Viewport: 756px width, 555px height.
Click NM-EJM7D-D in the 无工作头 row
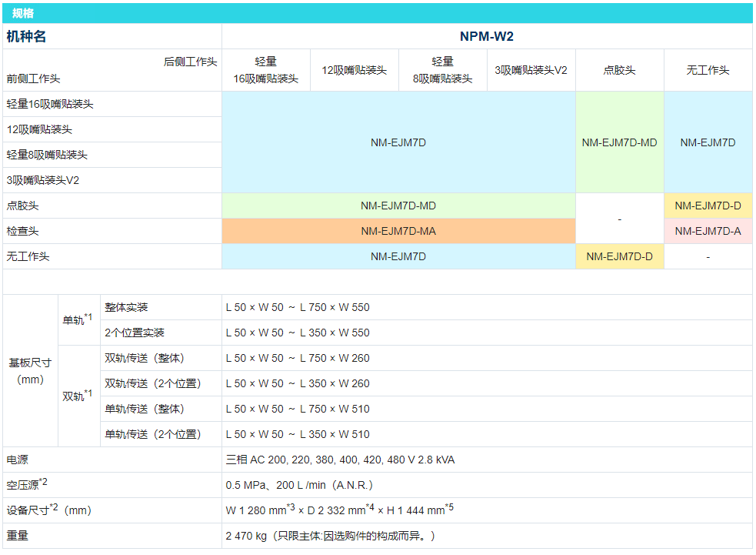point(620,256)
